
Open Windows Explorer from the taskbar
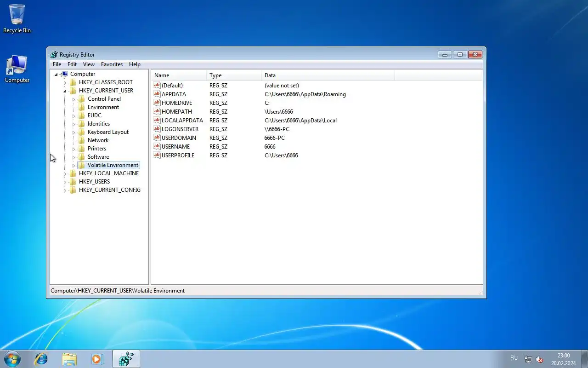pyautogui.click(x=69, y=359)
